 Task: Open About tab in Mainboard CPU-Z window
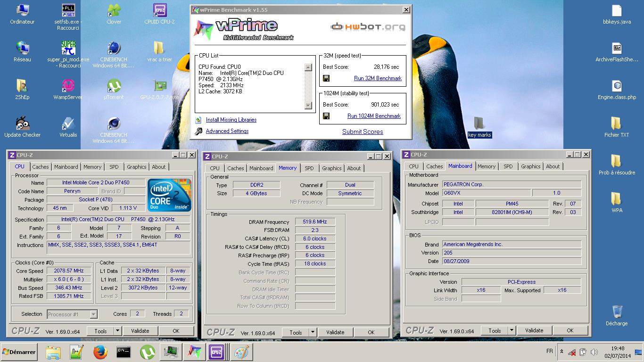point(553,166)
